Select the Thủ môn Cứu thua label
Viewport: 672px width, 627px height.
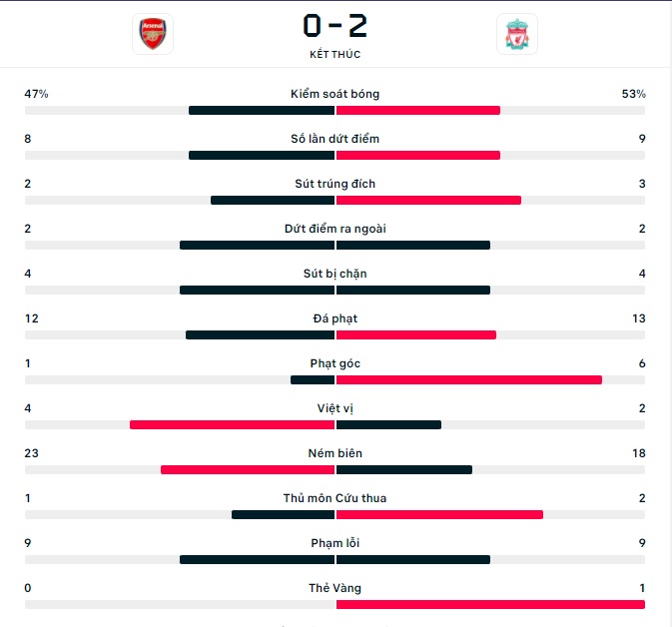point(336,498)
